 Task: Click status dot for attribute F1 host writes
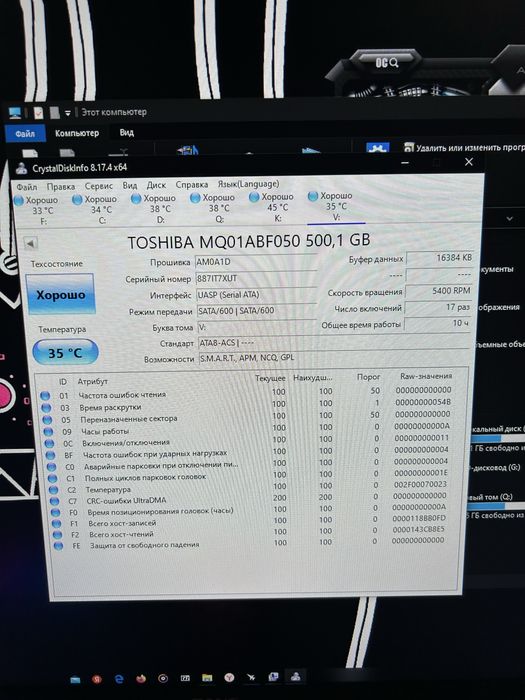[56, 524]
